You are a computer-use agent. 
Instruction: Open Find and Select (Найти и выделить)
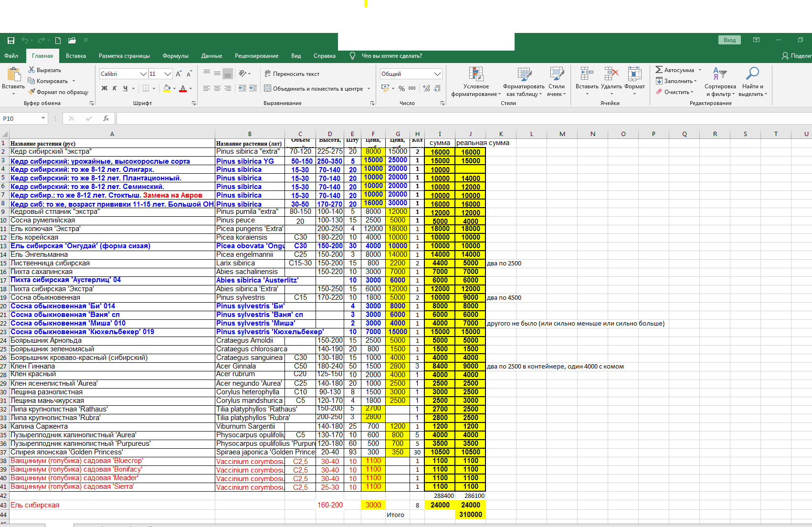(x=753, y=82)
